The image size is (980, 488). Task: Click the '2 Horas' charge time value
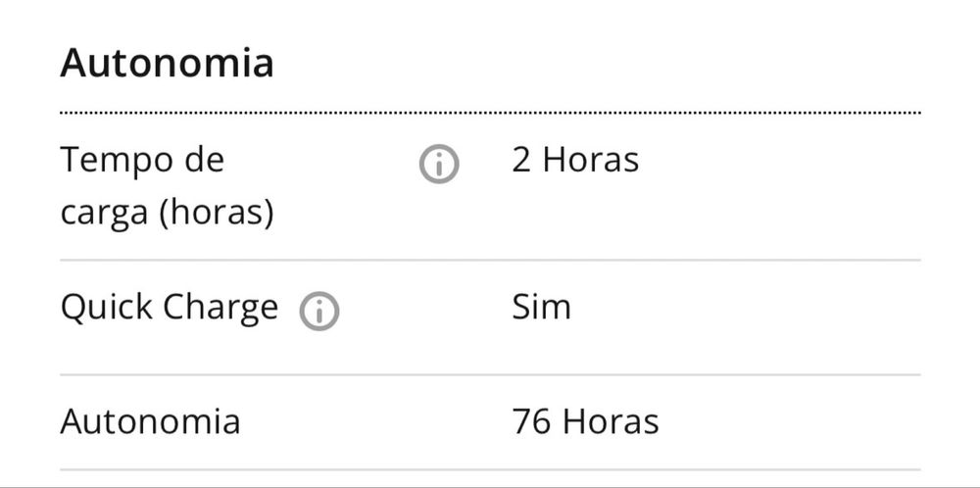[x=575, y=159]
